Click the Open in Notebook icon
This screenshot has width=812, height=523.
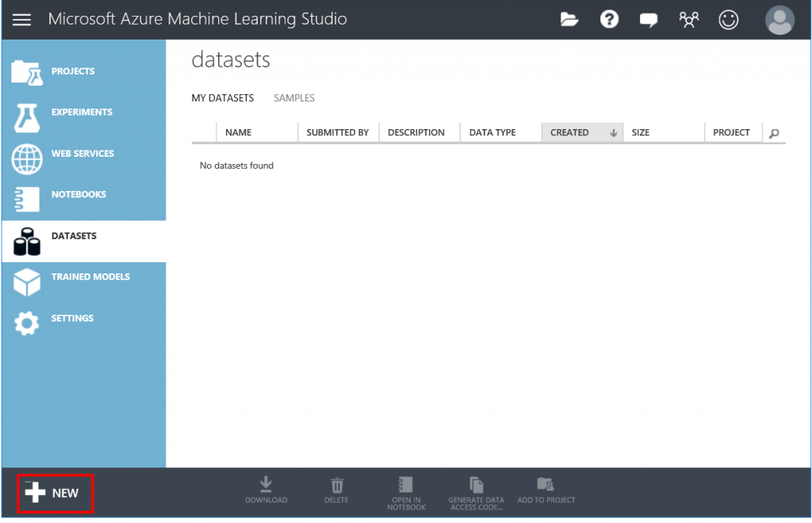pos(405,484)
